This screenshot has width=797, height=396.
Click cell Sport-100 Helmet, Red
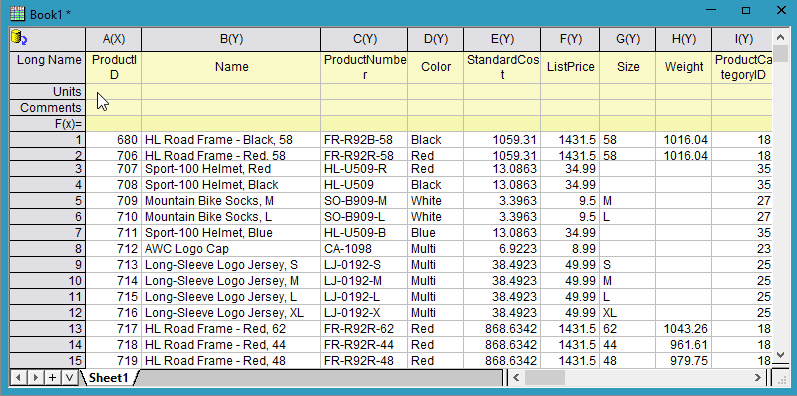tap(231, 169)
